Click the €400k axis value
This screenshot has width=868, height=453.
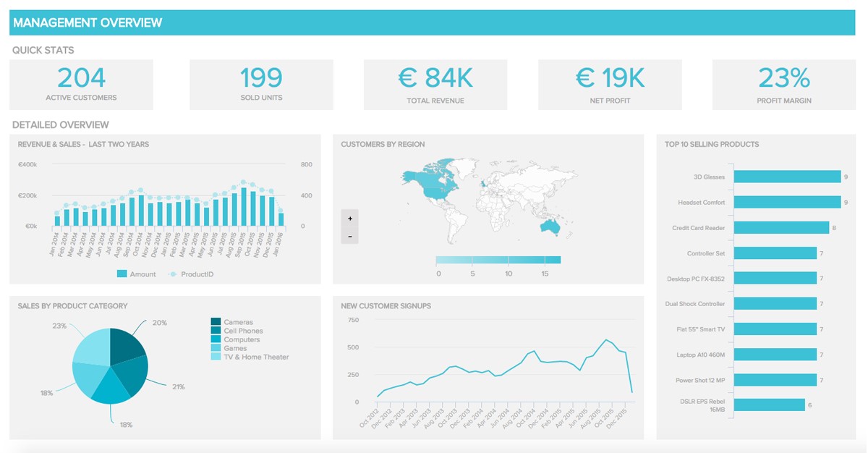27,165
